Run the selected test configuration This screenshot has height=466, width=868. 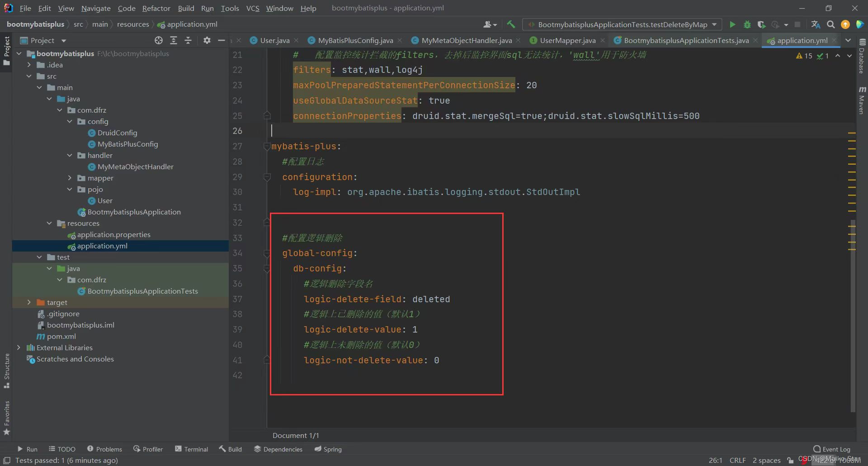click(732, 24)
